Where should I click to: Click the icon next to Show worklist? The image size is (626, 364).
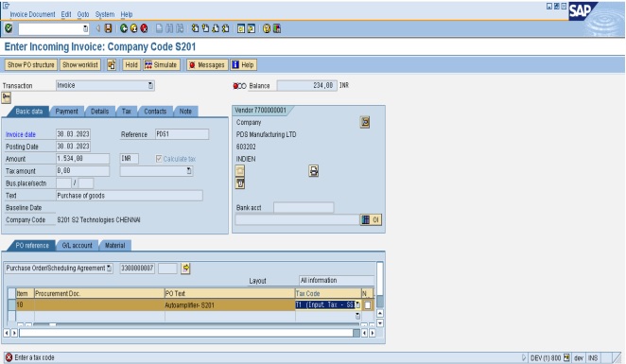coord(112,64)
